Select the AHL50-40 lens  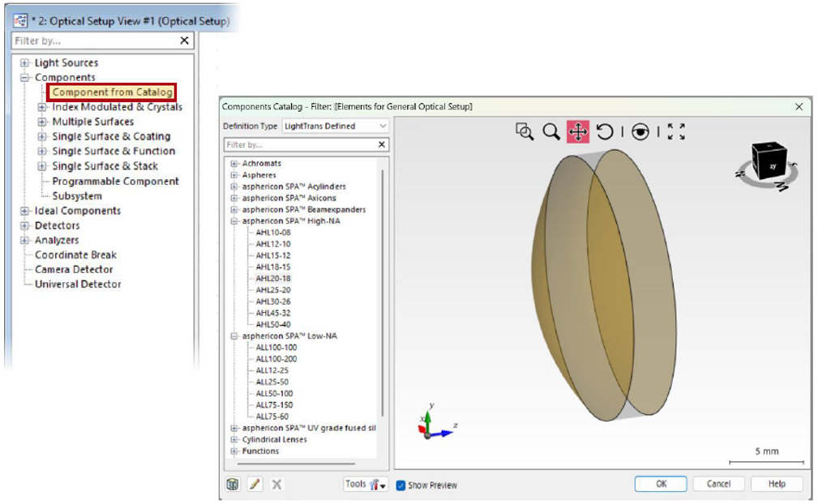coord(273,324)
